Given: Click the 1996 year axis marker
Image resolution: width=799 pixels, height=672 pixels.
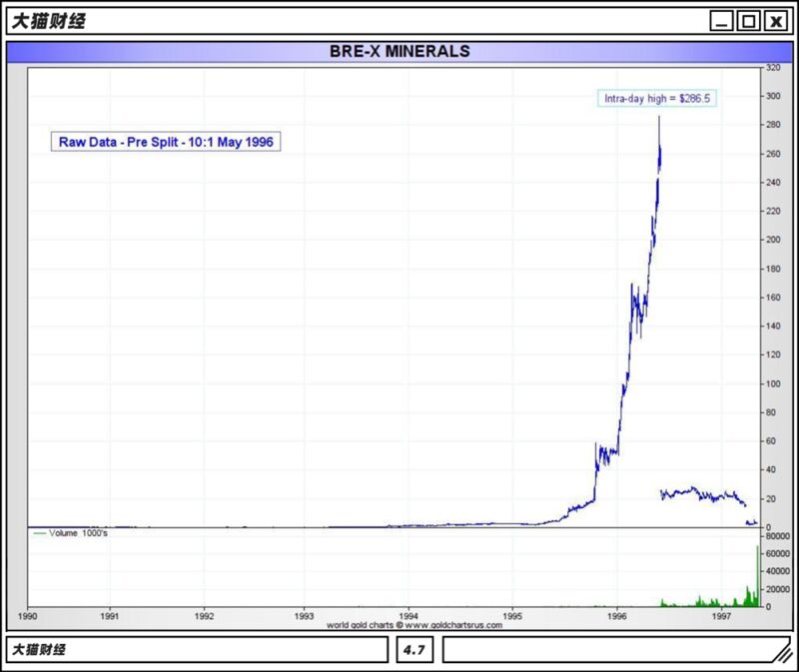Looking at the screenshot, I should [616, 616].
